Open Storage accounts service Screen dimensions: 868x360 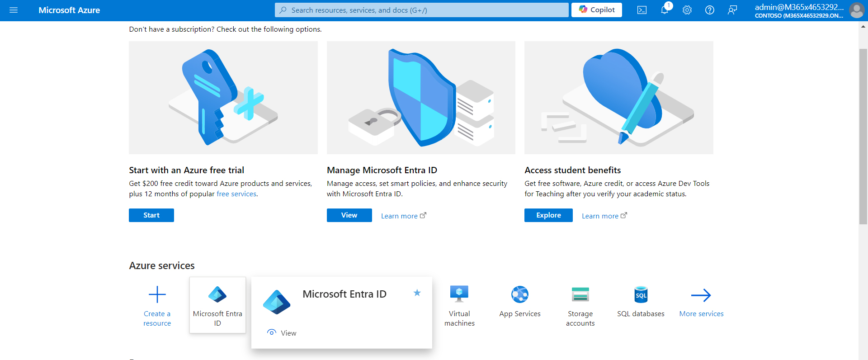[580, 306]
